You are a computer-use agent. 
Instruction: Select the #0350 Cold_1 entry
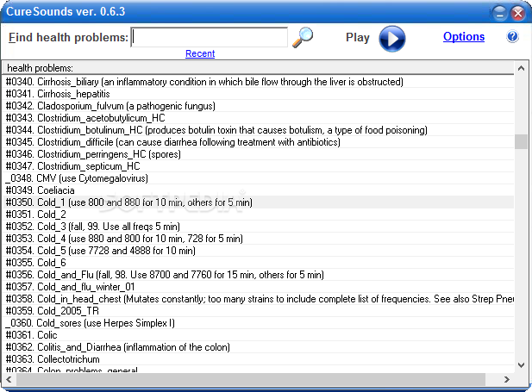pos(259,202)
